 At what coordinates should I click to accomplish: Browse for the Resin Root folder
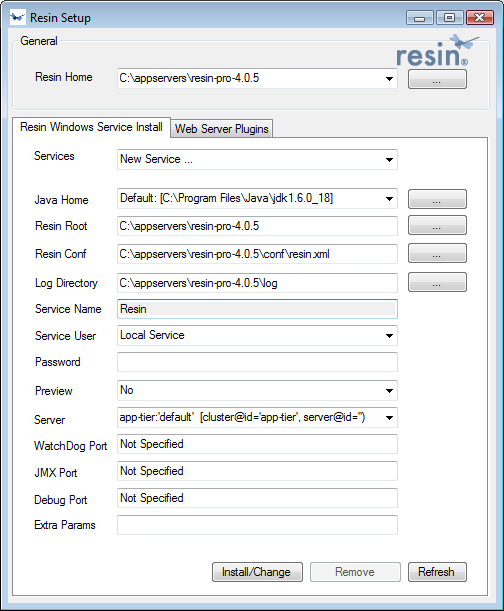click(437, 225)
